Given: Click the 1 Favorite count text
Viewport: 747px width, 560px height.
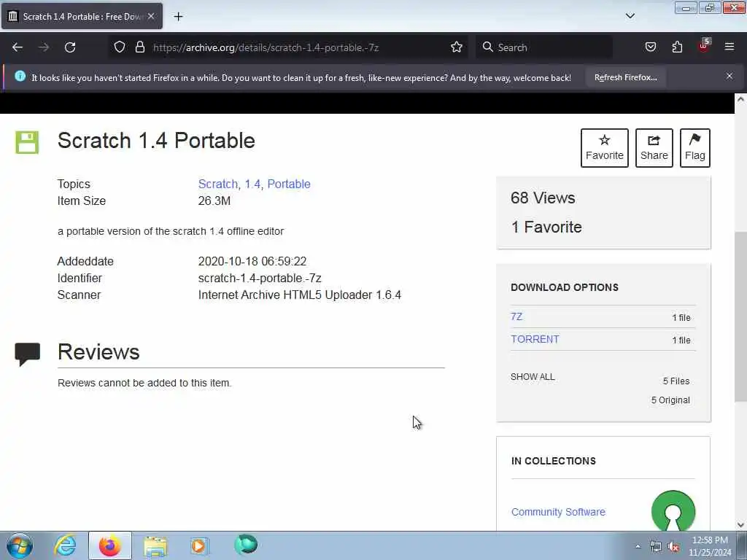Looking at the screenshot, I should (546, 227).
